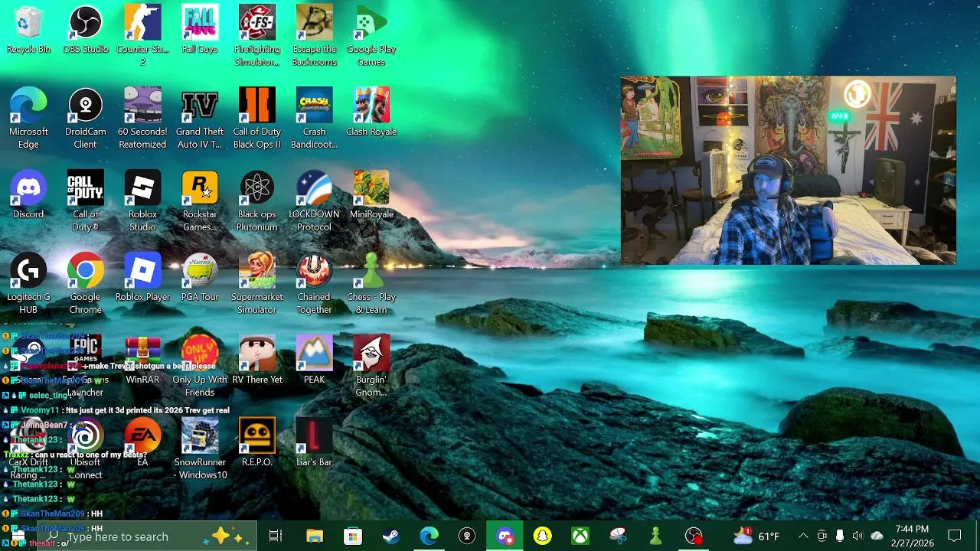Open Rockstar Games launcher shortcut

click(x=200, y=201)
